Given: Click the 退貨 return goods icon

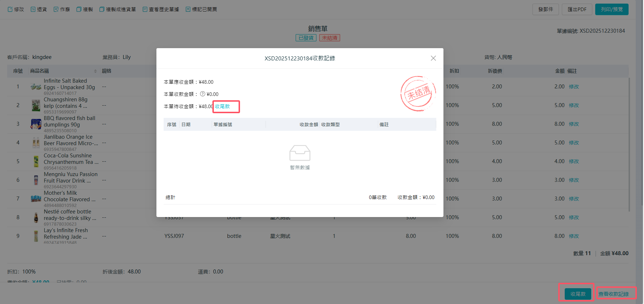Looking at the screenshot, I should pos(33,9).
